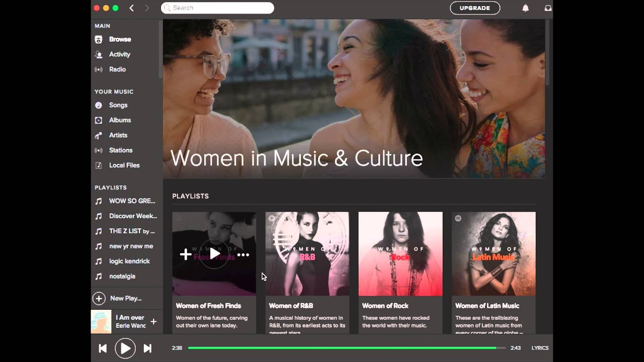
Task: Click the main content scrollbar
Action: point(547,53)
